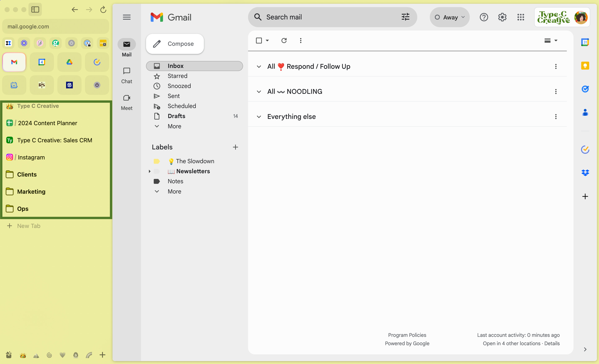Check the select all messages checkbox
The width and height of the screenshot is (599, 364).
pyautogui.click(x=259, y=41)
